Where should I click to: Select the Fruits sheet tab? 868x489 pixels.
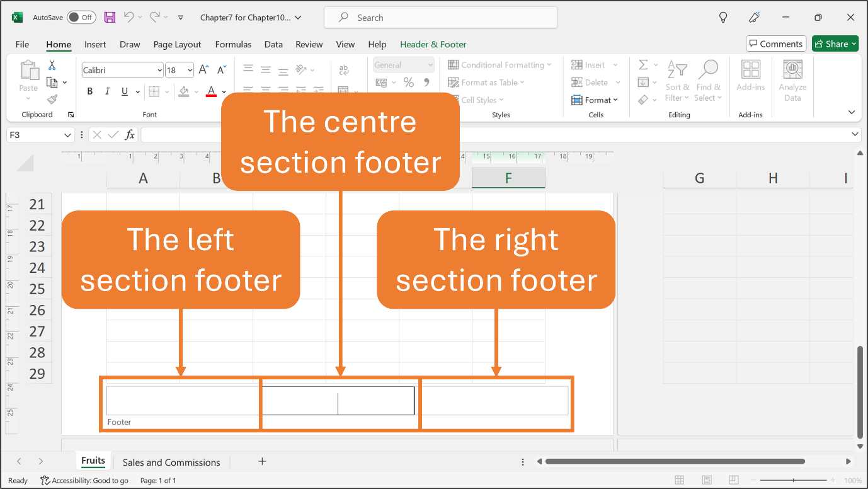tap(93, 461)
